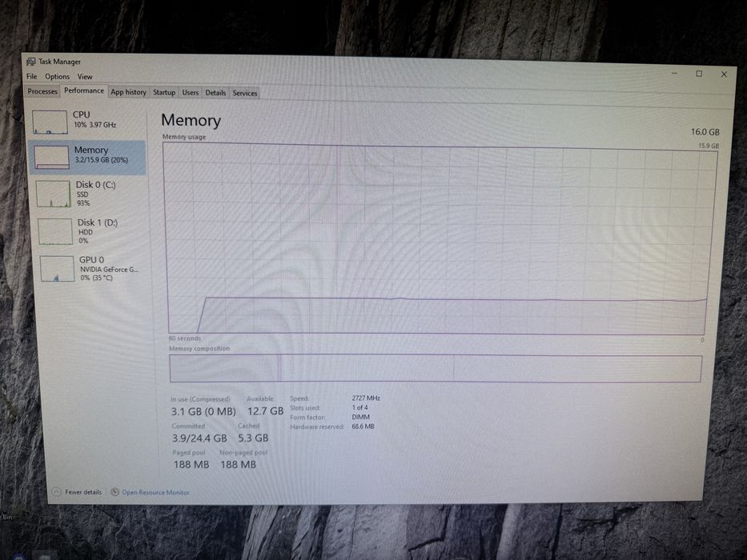Switch to the Details tab
This screenshot has height=560, width=747.
[215, 93]
